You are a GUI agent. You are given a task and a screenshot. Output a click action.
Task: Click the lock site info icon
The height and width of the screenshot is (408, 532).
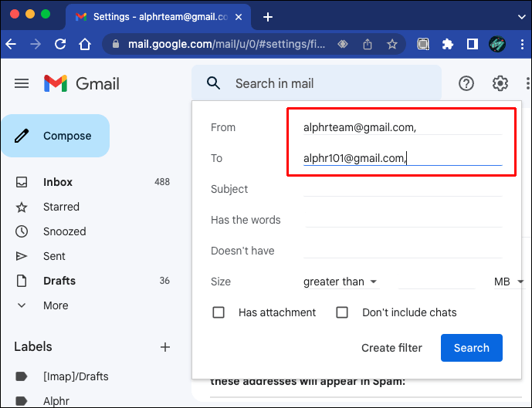point(116,44)
